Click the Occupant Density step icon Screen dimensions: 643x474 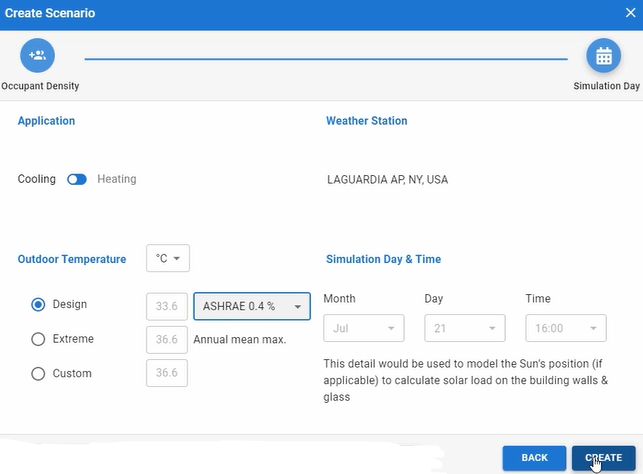point(37,56)
